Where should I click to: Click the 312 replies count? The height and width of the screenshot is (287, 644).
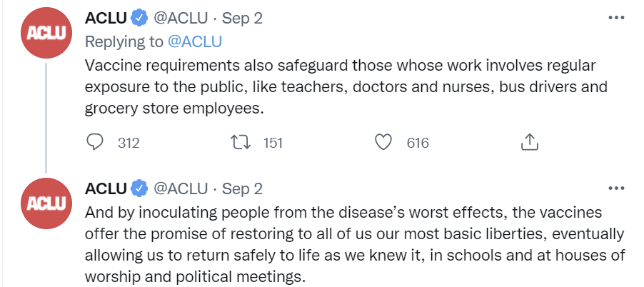click(129, 143)
